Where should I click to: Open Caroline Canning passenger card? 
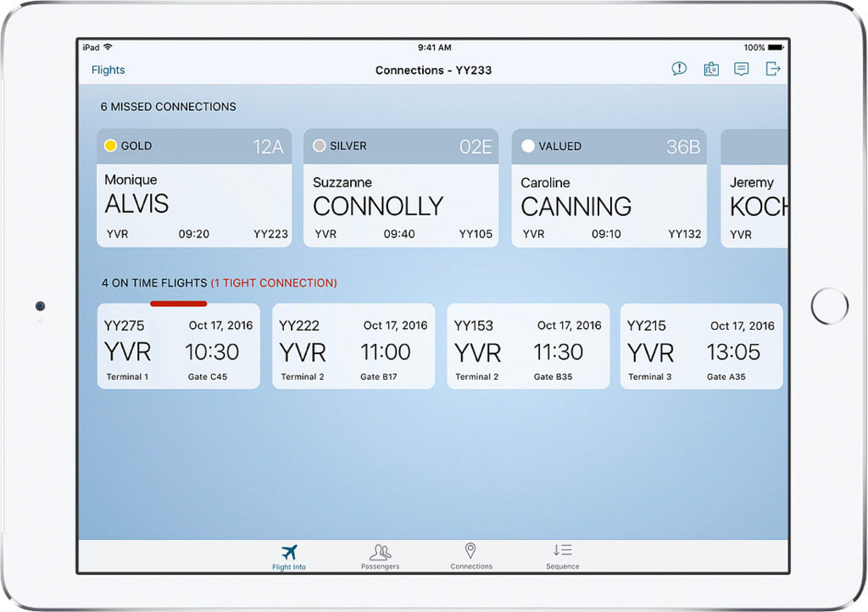[609, 188]
